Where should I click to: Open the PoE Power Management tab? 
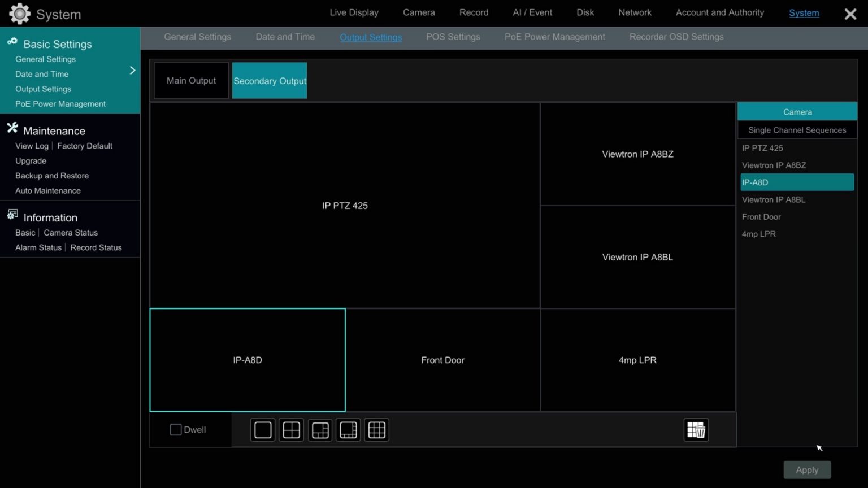(554, 37)
